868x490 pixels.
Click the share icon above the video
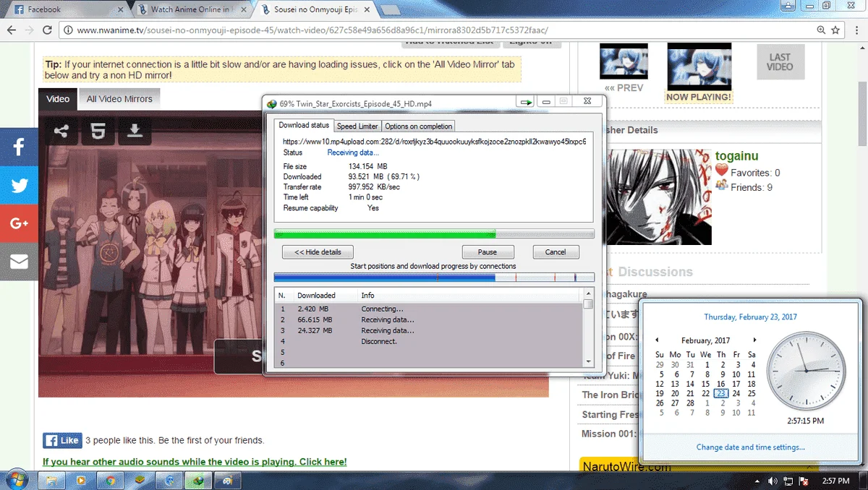(x=61, y=131)
